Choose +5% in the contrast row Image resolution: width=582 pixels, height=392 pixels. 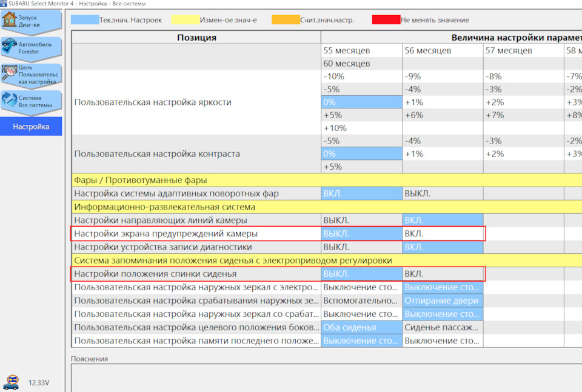(x=361, y=167)
